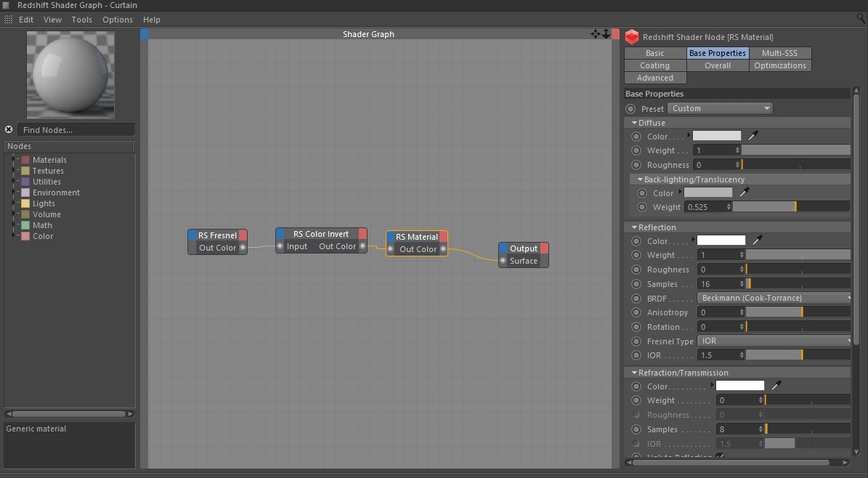The image size is (868, 478).
Task: Click the Diffuse Weight stepper arrows
Action: pyautogui.click(x=737, y=150)
